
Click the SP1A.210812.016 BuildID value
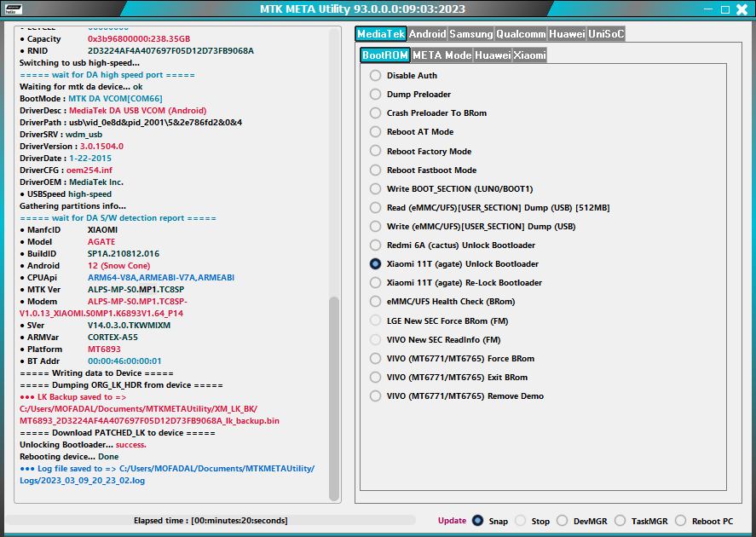pos(124,253)
